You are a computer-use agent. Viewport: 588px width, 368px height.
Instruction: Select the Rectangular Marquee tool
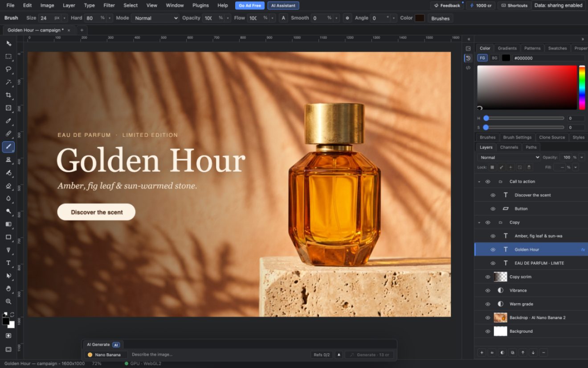point(8,56)
